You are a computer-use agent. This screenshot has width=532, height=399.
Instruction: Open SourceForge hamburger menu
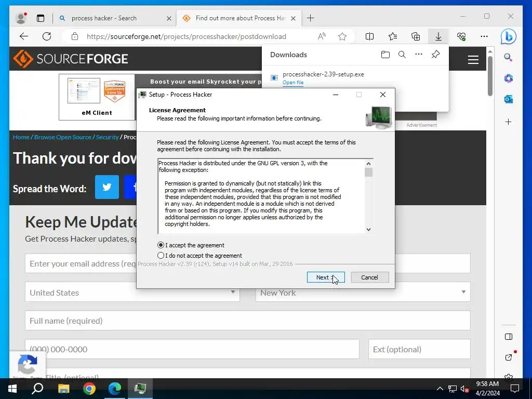[x=473, y=60]
